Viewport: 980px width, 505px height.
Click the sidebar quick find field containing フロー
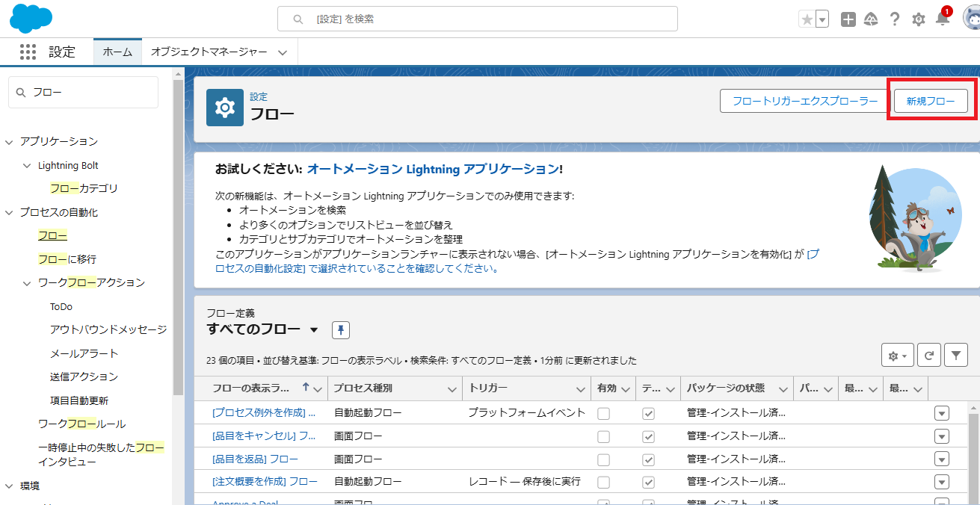pyautogui.click(x=83, y=92)
